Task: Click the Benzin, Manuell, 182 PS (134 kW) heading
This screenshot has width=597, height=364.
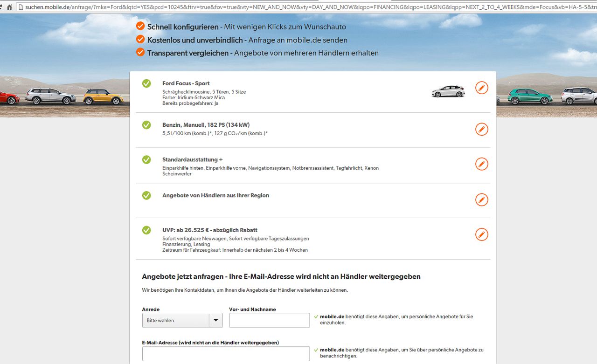Action: click(206, 125)
